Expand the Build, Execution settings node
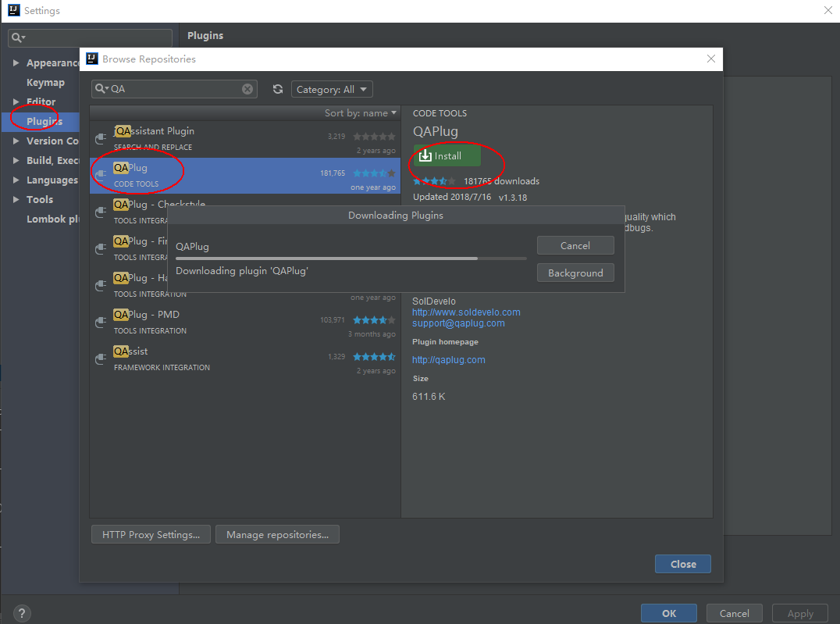This screenshot has height=624, width=840. [x=16, y=160]
